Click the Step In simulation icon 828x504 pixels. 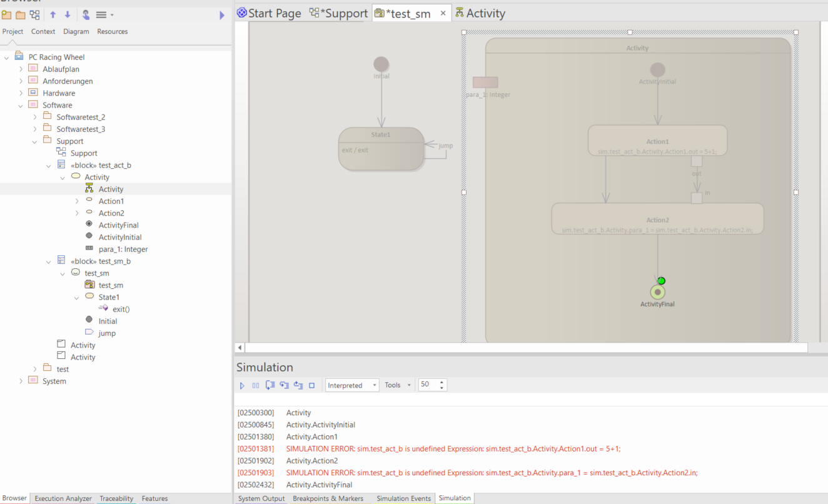[284, 385]
